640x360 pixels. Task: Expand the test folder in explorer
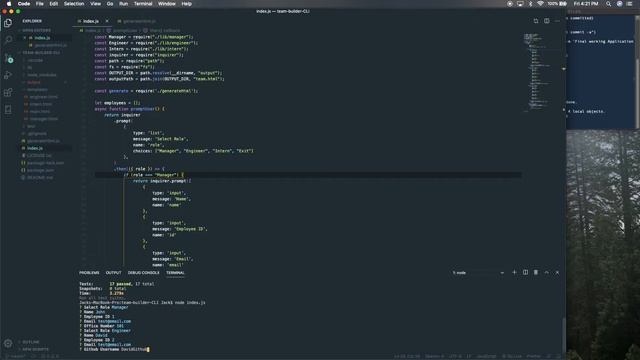pyautogui.click(x=31, y=126)
